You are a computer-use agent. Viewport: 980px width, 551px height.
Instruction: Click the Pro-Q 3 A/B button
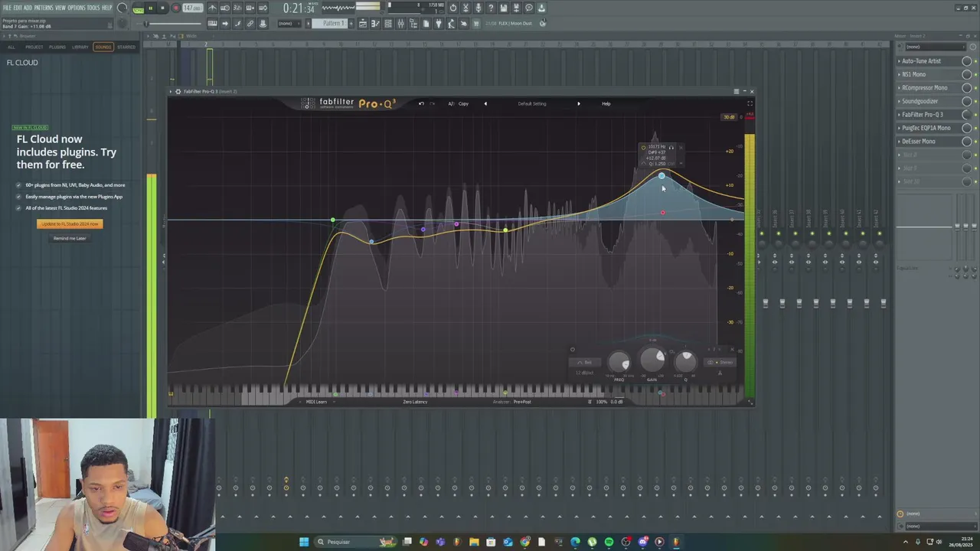(451, 103)
